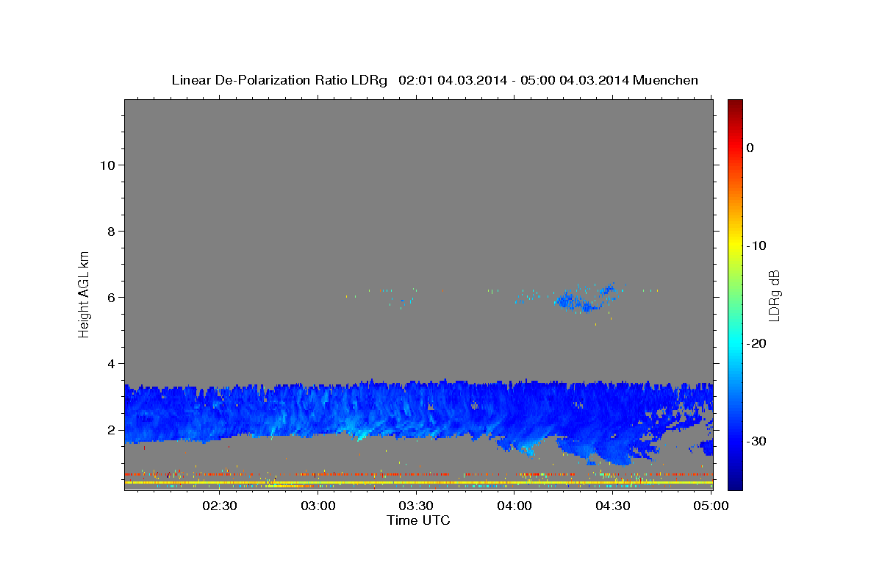Image resolution: width=882 pixels, height=588 pixels.
Task: Select the 03:30 time tick label
Action: [416, 506]
